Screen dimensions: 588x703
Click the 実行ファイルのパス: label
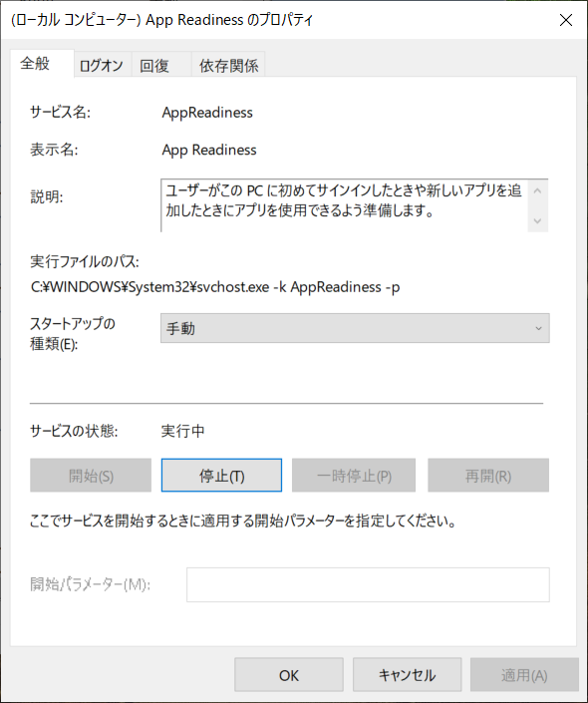point(85,261)
